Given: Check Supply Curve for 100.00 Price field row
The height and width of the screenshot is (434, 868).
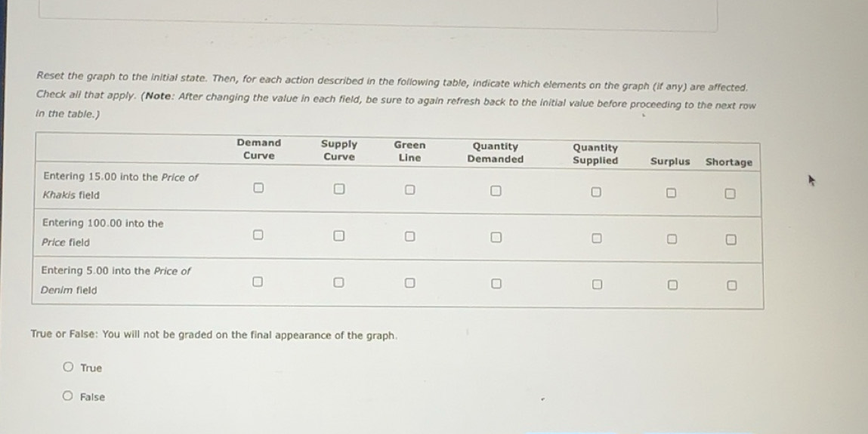Looking at the screenshot, I should 339,235.
